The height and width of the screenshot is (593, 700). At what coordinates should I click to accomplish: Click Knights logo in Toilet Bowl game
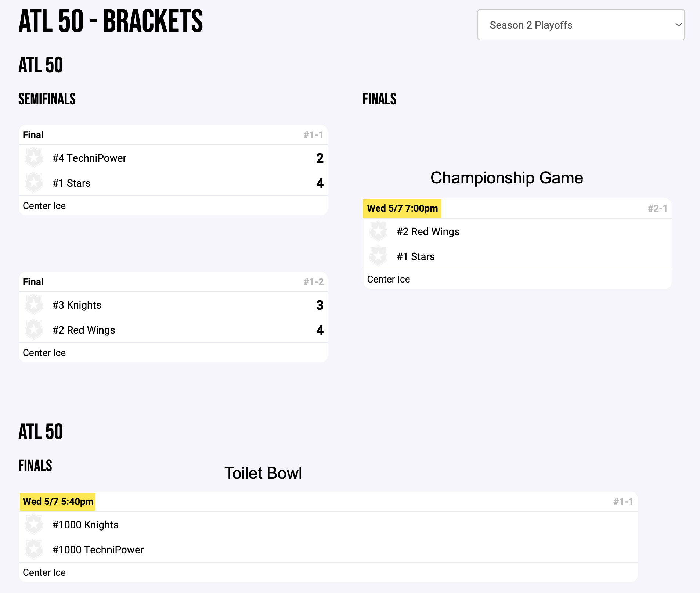[34, 525]
